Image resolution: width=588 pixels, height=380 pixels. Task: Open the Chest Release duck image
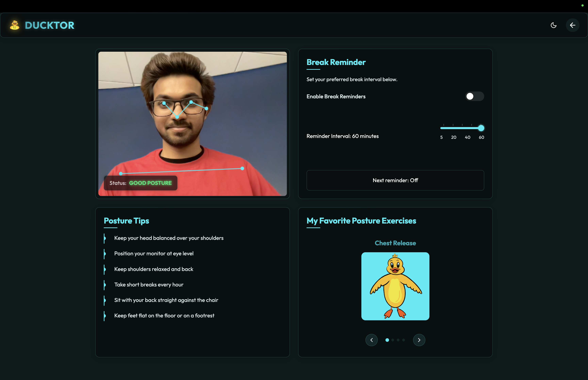[x=395, y=286]
